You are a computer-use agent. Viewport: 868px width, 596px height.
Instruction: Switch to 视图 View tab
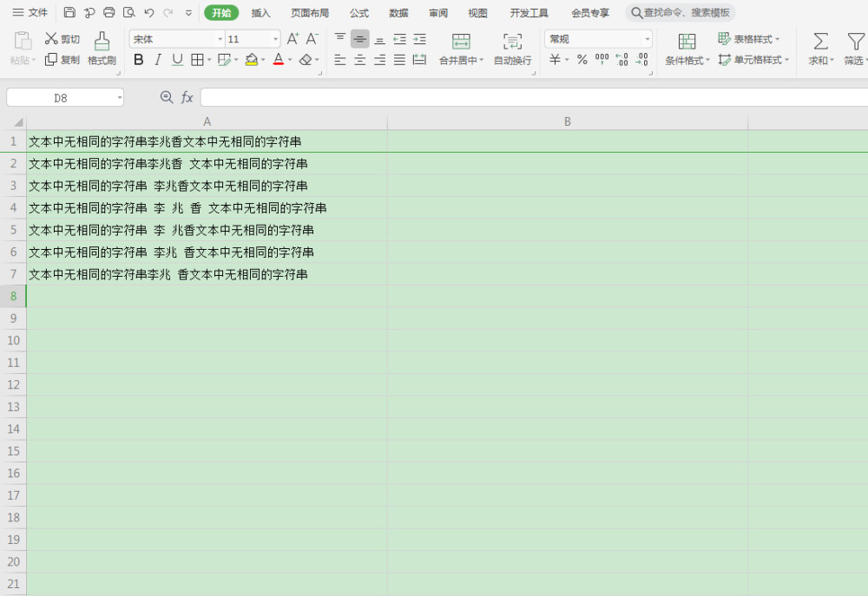(477, 12)
